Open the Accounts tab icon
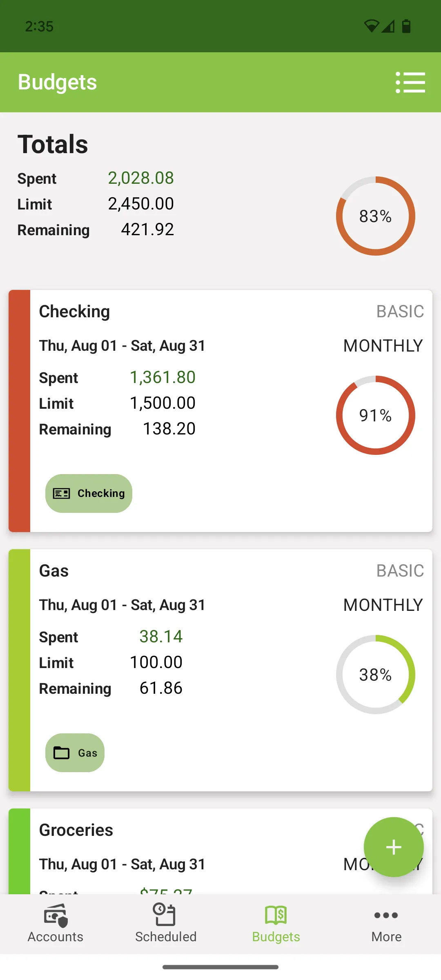441x980 pixels. [56, 915]
